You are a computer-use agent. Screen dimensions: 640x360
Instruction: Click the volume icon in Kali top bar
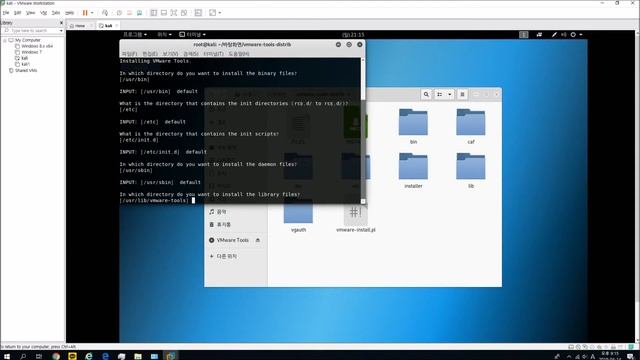tap(564, 35)
